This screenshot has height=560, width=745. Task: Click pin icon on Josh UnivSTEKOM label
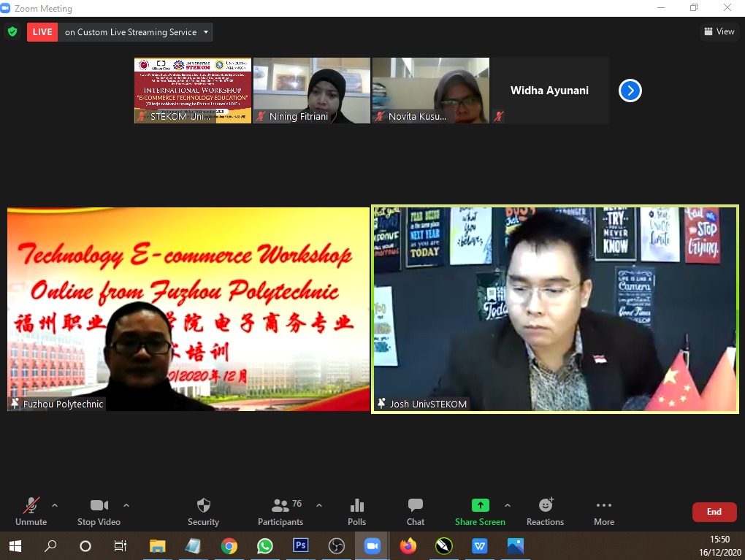[x=381, y=404]
